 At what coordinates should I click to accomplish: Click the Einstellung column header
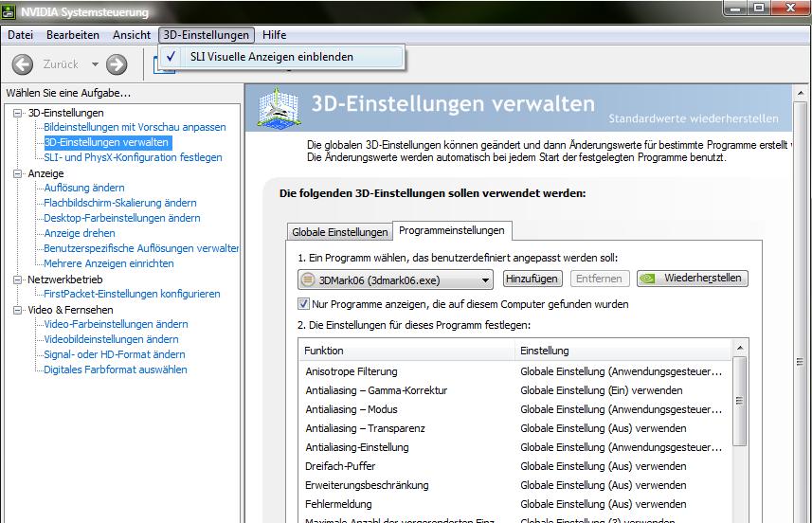pos(623,351)
